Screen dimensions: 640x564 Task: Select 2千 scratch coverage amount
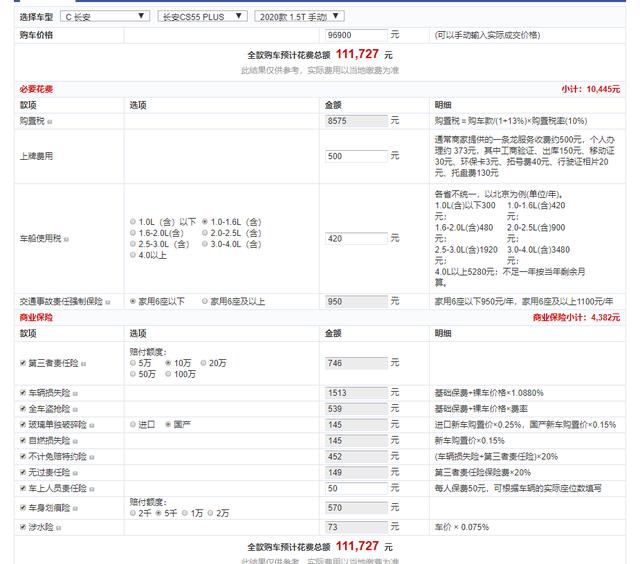pos(133,513)
